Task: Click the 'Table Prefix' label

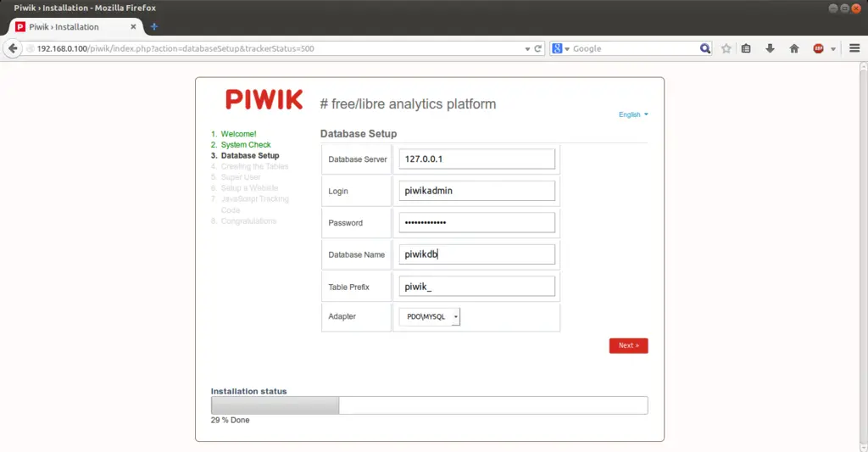Action: (x=348, y=287)
